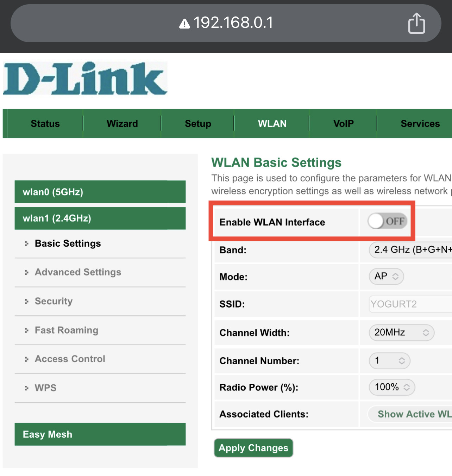Click the Channel Number label
Screen dimensions: 452x476
pos(259,361)
